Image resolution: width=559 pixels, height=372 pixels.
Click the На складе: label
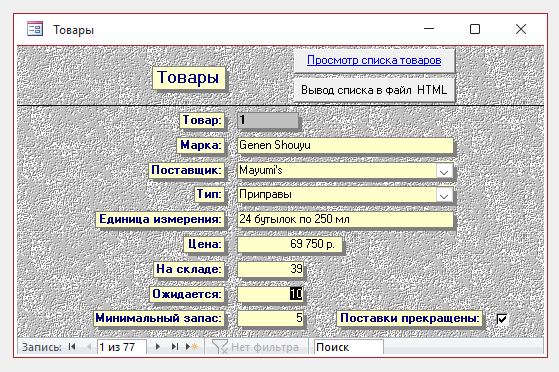(189, 269)
